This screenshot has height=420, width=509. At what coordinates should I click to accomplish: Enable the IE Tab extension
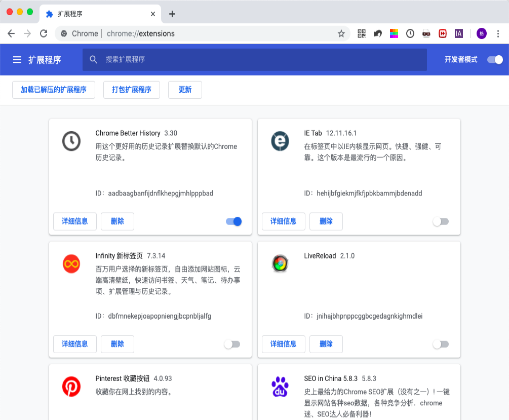coord(441,221)
